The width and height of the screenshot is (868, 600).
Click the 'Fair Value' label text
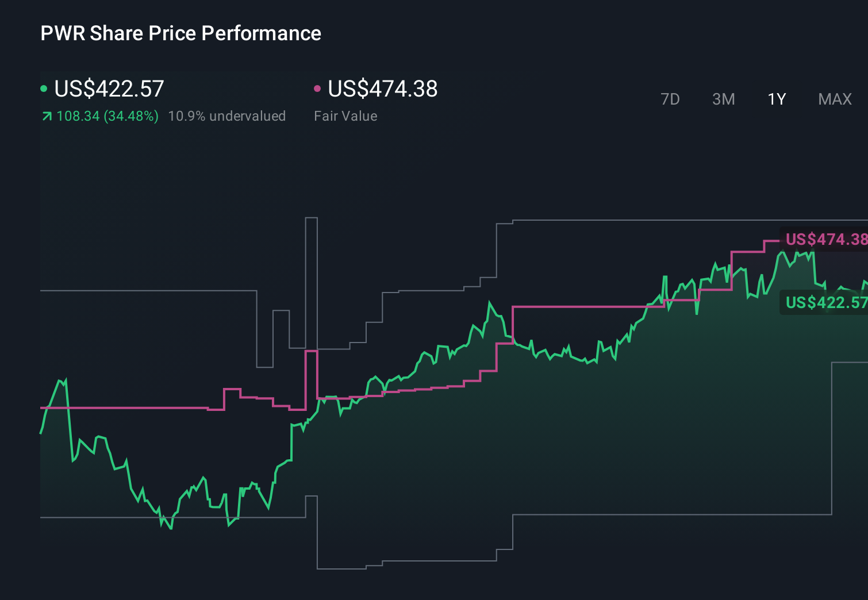coord(345,116)
